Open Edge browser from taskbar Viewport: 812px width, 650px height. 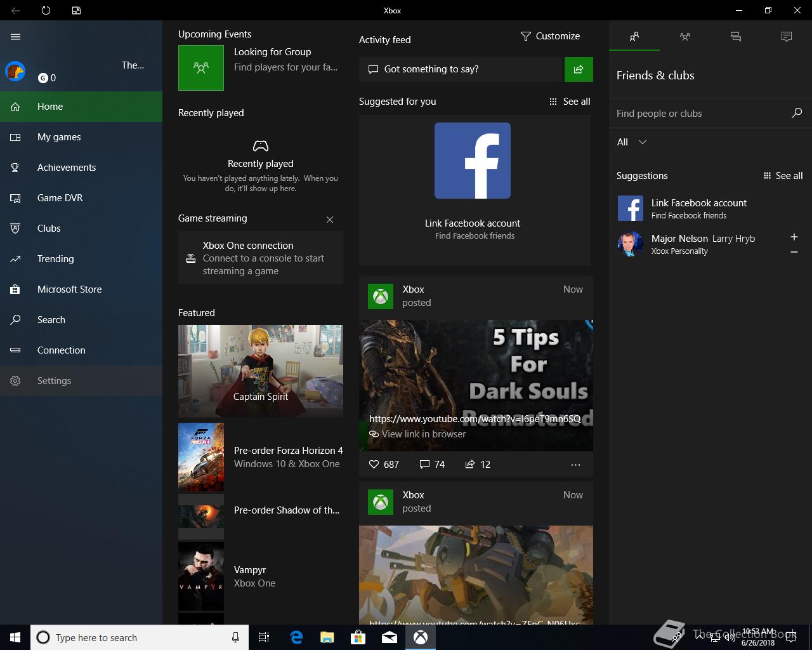pos(296,637)
